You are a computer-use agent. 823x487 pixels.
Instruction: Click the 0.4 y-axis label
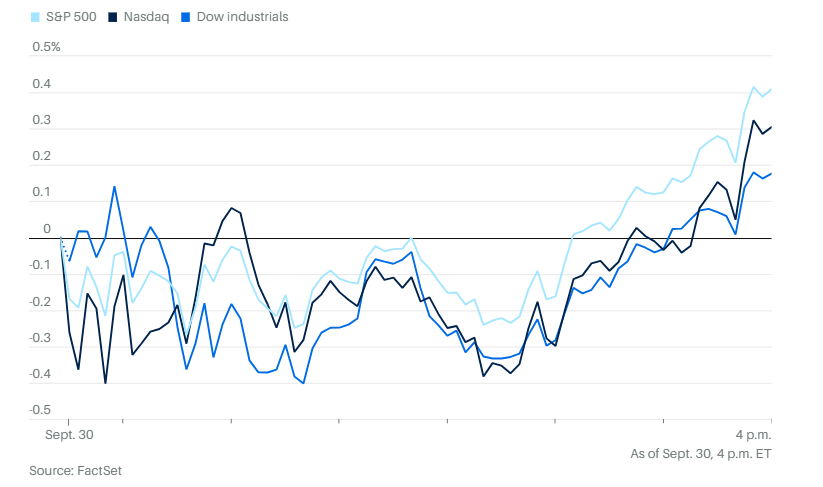(41, 84)
